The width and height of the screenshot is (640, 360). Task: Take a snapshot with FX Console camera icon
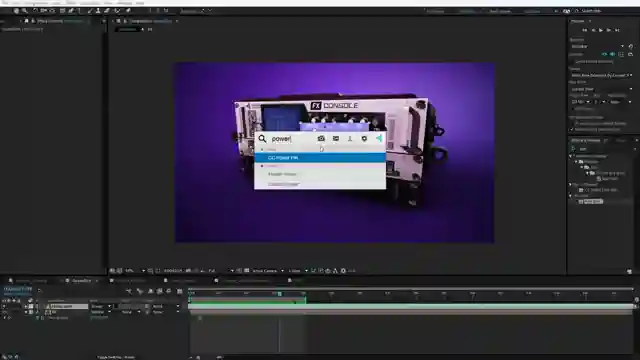tap(321, 139)
